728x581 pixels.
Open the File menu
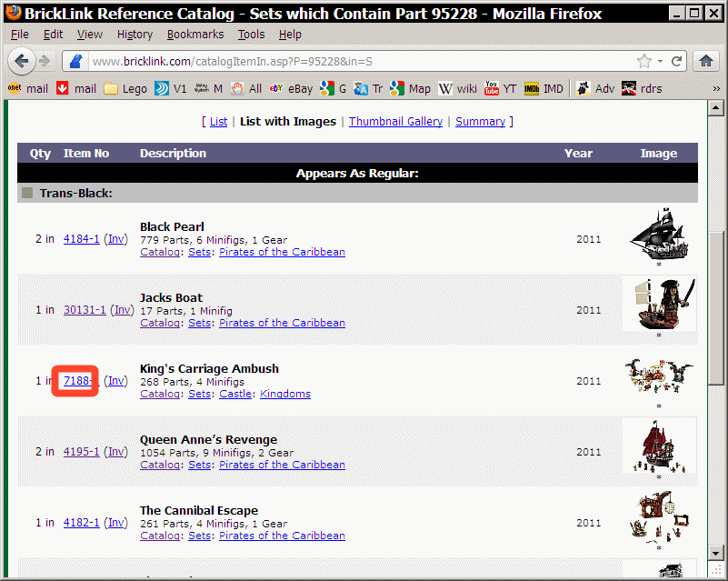[x=19, y=35]
